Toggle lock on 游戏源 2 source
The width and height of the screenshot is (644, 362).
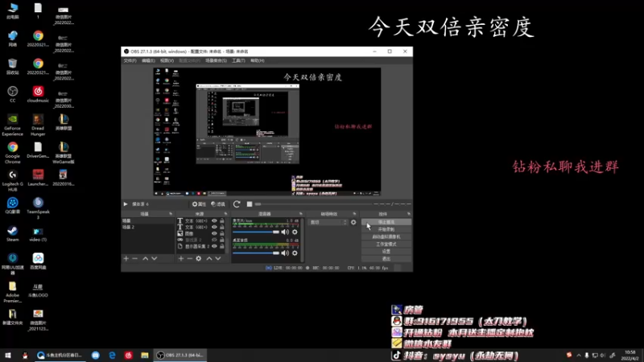tap(222, 240)
